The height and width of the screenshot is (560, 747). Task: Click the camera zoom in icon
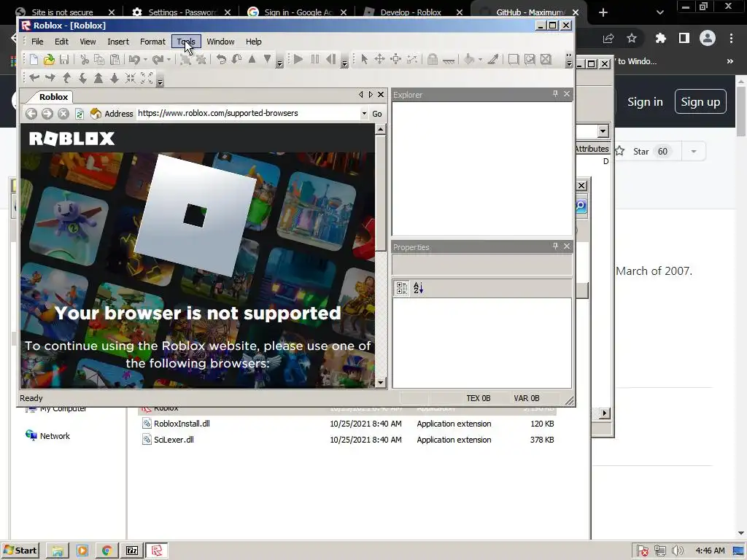click(x=98, y=78)
